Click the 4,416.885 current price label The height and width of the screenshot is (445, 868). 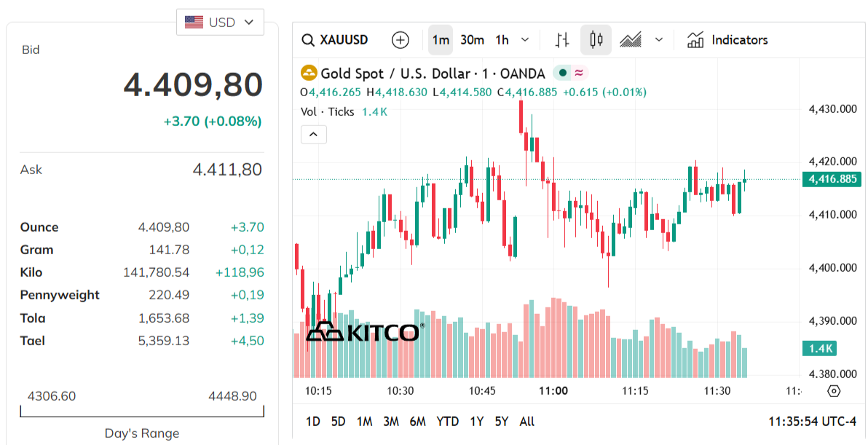(832, 179)
